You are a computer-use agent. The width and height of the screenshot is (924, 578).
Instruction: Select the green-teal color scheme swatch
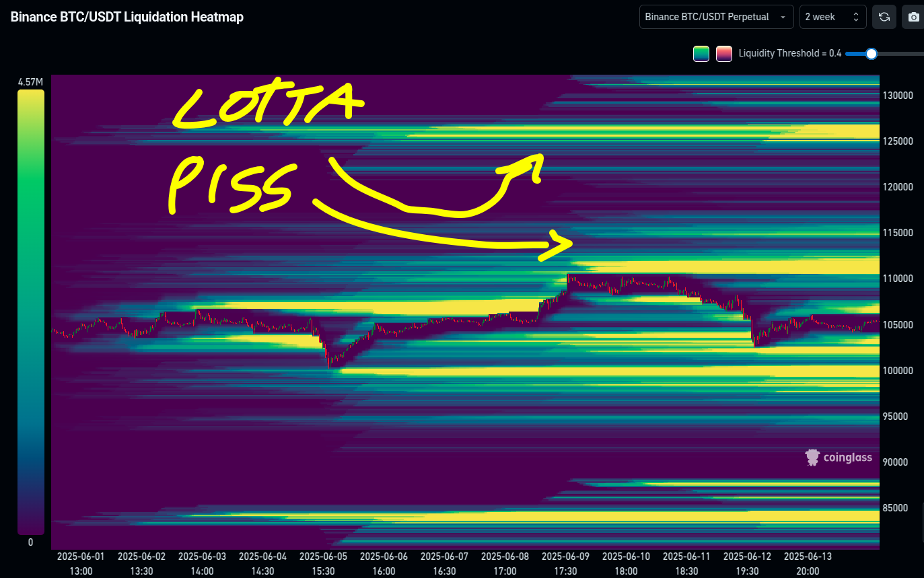702,54
